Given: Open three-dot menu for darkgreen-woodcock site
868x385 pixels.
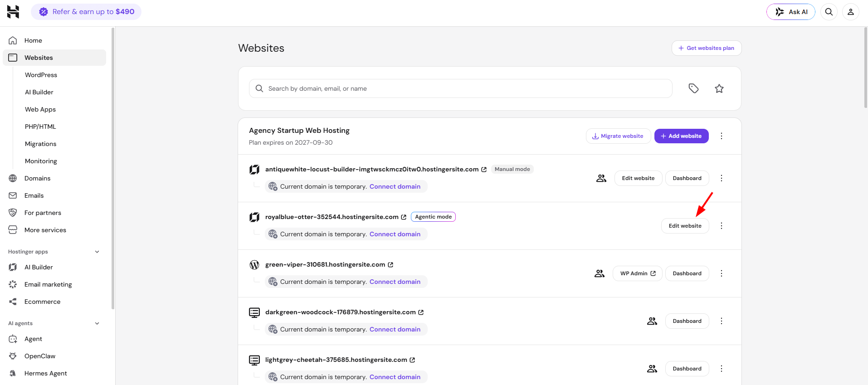Looking at the screenshot, I should click(722, 321).
